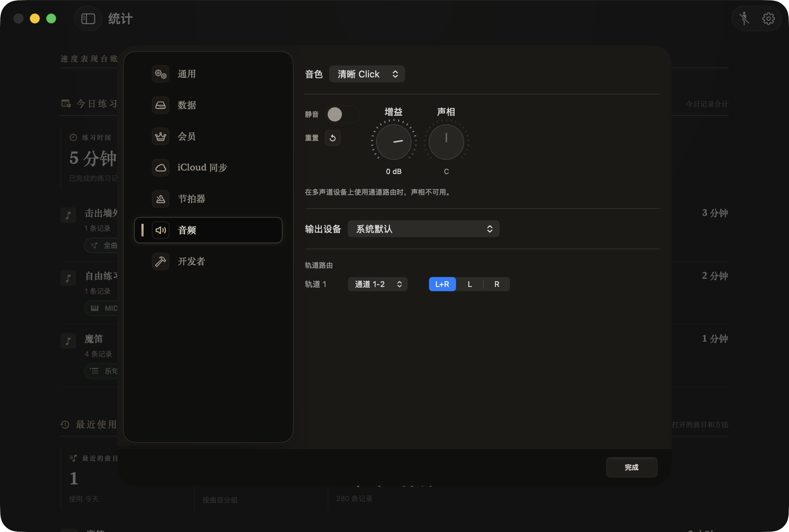Image resolution: width=789 pixels, height=532 pixels.
Task: Click the 通用 gears icon
Action: (x=161, y=74)
